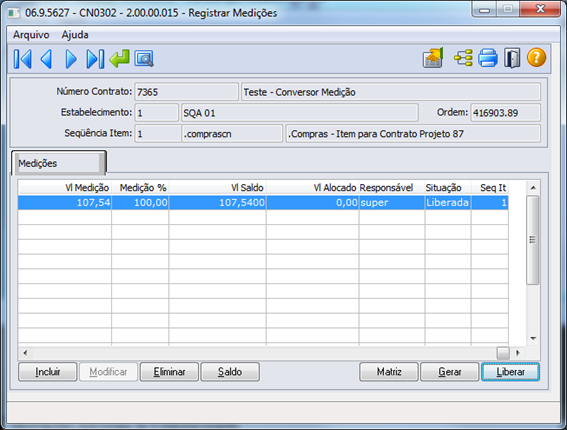567x430 pixels.
Task: Click the hand-over-calculator toolbar icon
Action: [x=433, y=58]
